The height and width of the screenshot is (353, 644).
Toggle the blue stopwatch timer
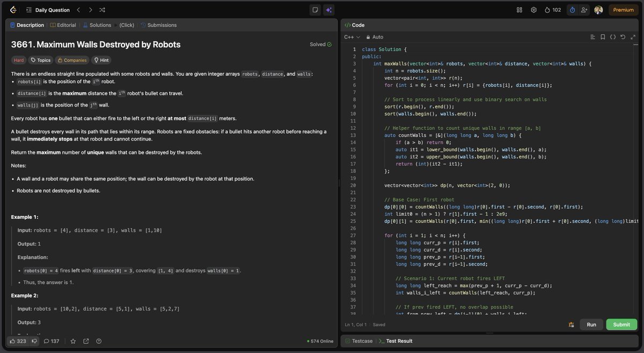tap(572, 10)
